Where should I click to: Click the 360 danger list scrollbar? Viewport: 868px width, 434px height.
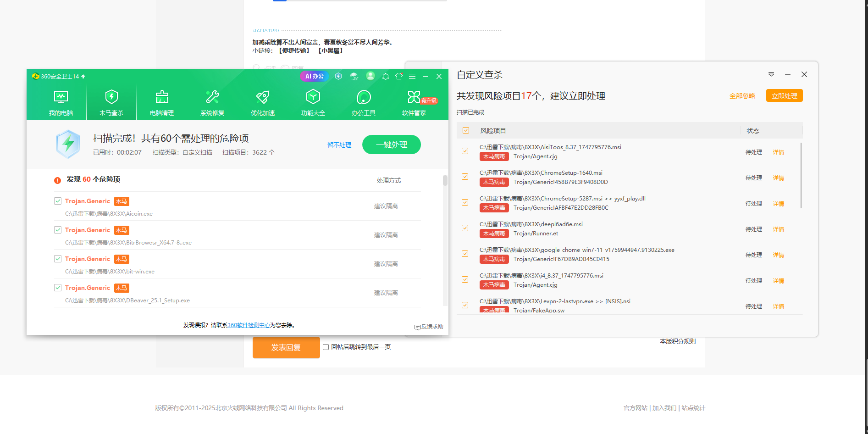pyautogui.click(x=445, y=180)
